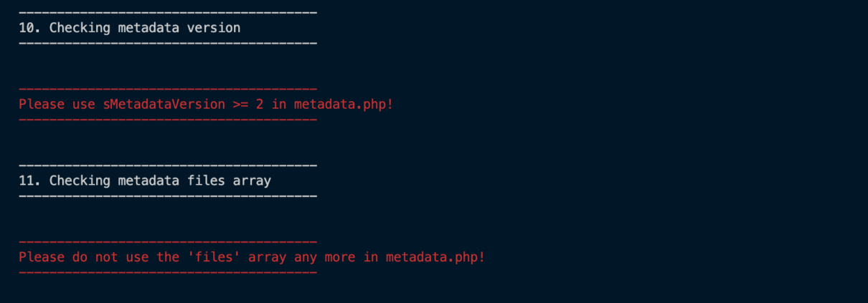Click 'metadata.php!' in the files array error line
Image resolution: width=868 pixels, height=303 pixels.
(x=435, y=256)
